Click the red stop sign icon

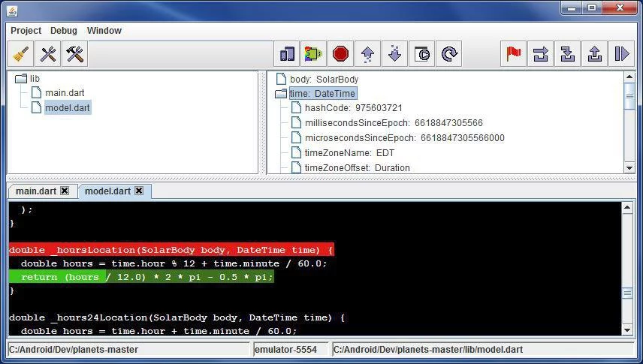(341, 54)
